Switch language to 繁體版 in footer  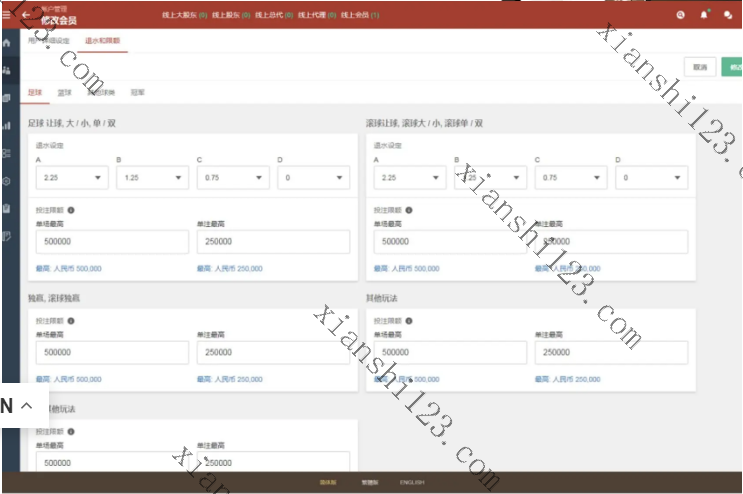tap(370, 482)
